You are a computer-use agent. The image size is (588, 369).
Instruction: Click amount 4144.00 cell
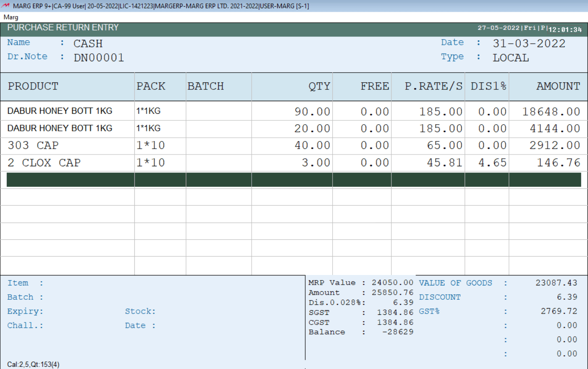pos(555,128)
